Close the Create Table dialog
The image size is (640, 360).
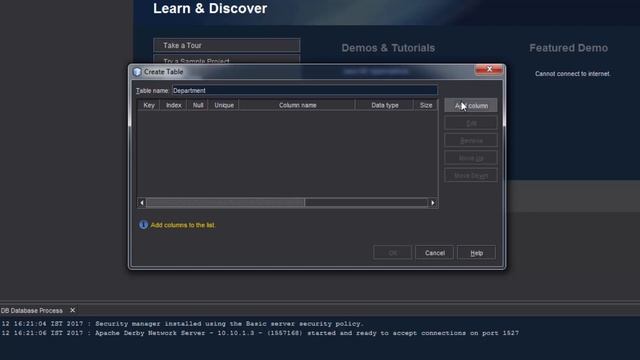point(489,69)
